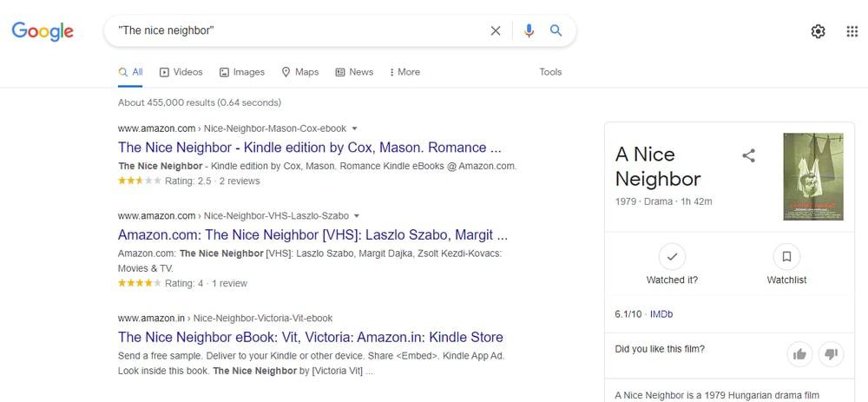Click '1979 · Drama · 1h 42m' subtitle

664,201
